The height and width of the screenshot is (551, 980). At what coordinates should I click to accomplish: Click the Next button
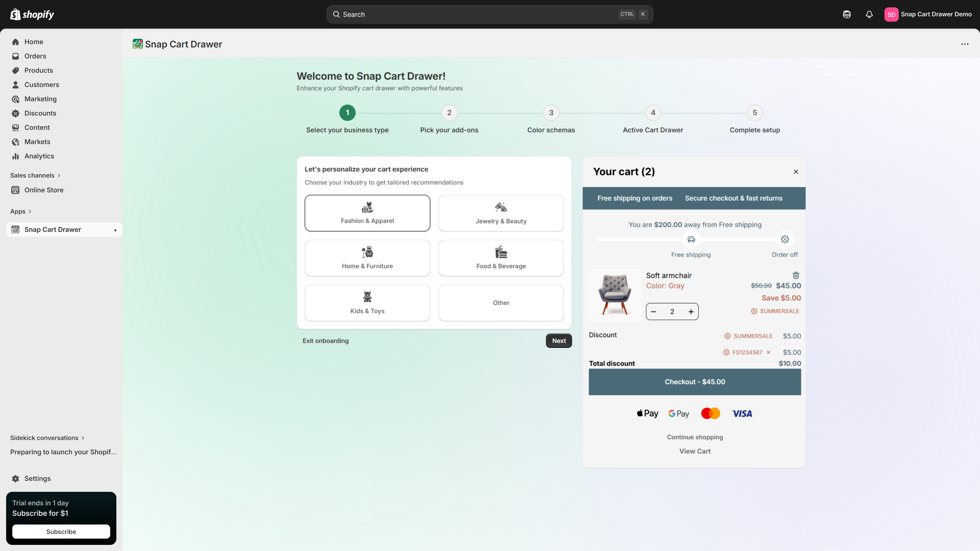point(558,340)
